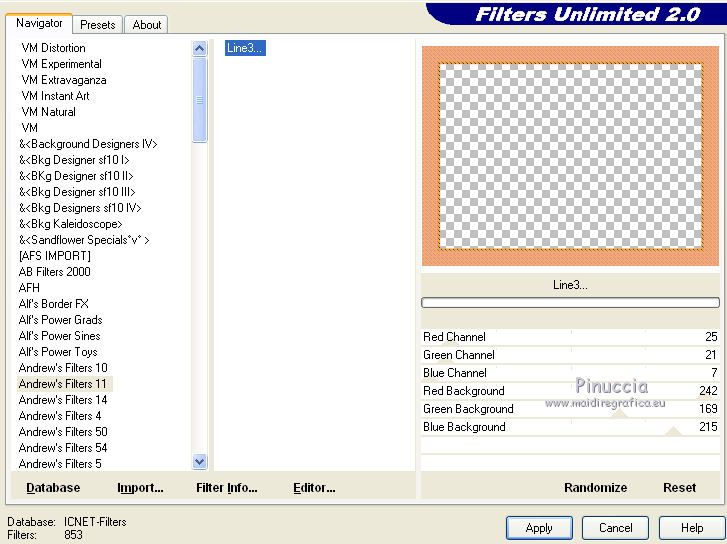Screen dimensions: 727x544
Task: Select &<Bkg Designer sf10 III> category
Action: point(77,192)
